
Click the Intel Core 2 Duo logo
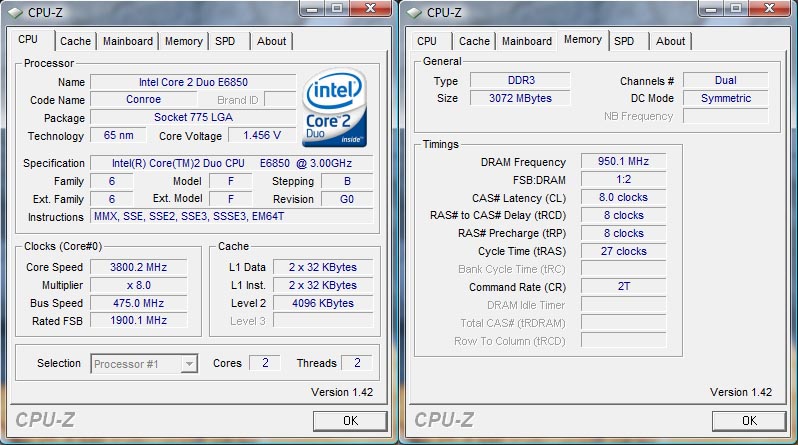click(334, 107)
